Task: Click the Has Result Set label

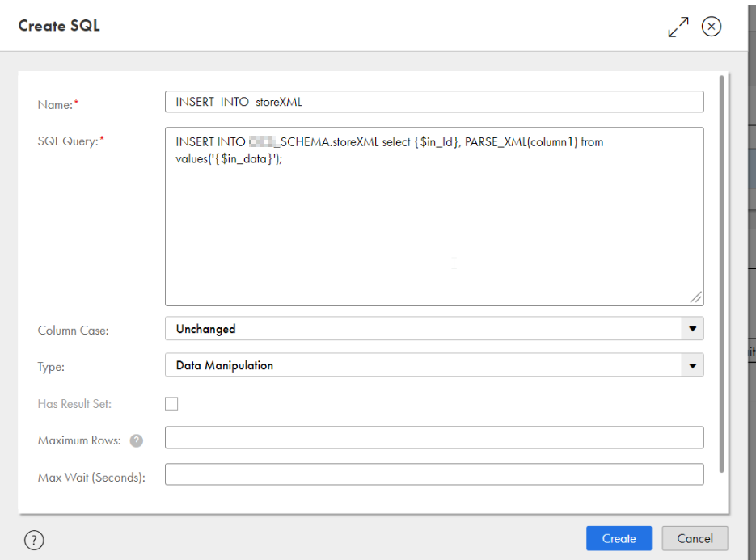Action: tap(74, 404)
